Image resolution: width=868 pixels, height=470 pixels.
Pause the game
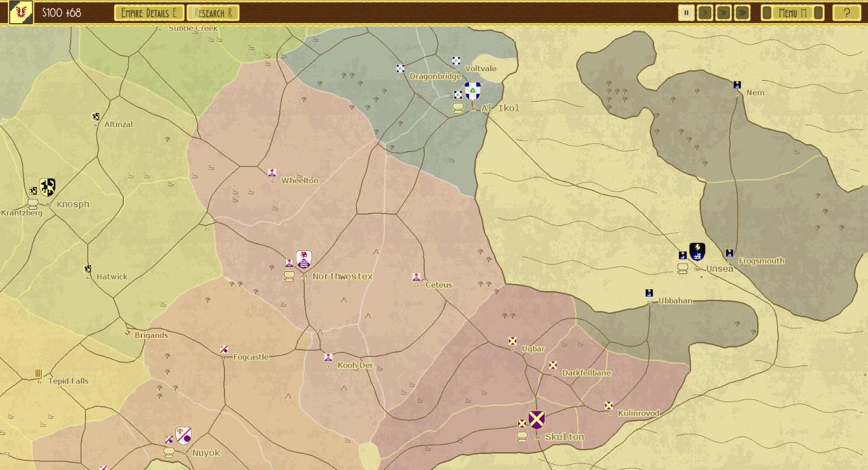click(x=686, y=13)
